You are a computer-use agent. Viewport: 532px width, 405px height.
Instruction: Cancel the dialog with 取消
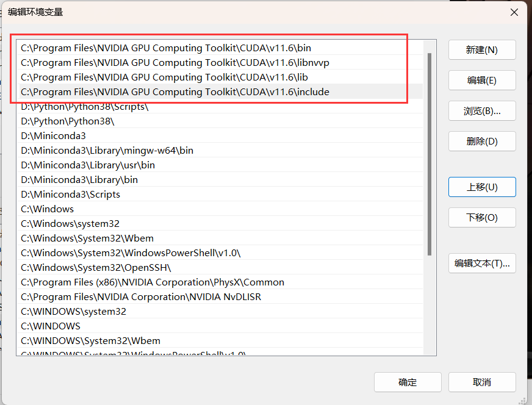482,382
